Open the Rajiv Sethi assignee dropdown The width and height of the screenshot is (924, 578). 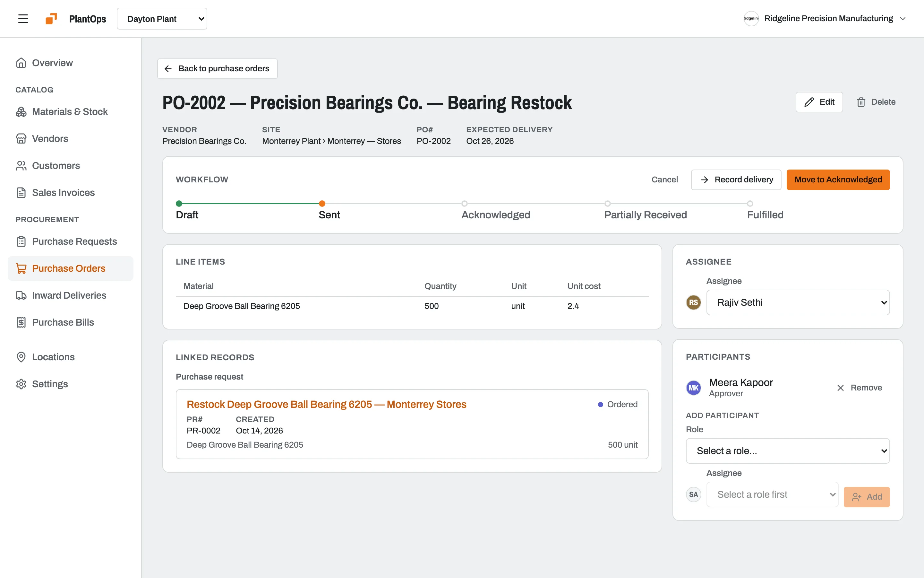click(x=798, y=302)
